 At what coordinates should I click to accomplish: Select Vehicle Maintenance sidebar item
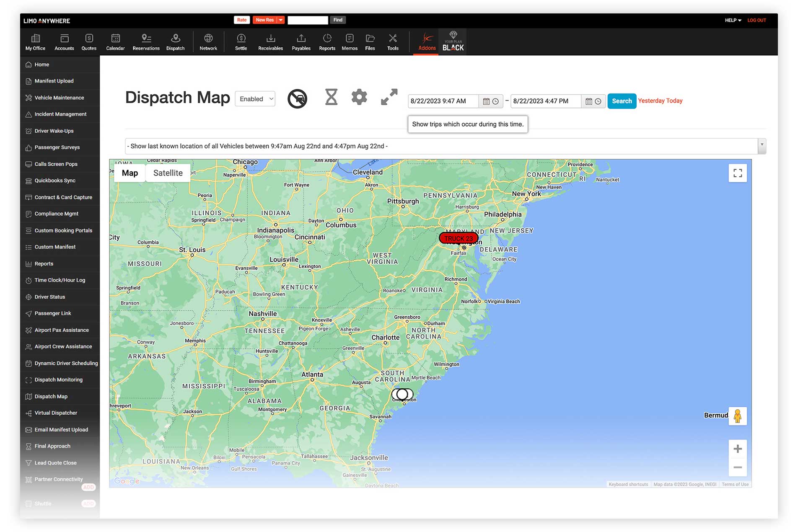coord(59,98)
